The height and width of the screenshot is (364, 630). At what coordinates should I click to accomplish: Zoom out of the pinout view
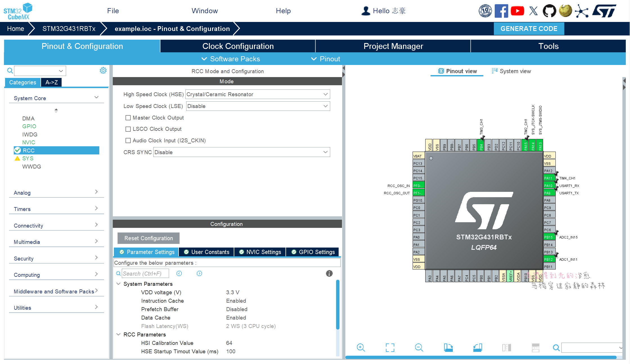click(419, 348)
